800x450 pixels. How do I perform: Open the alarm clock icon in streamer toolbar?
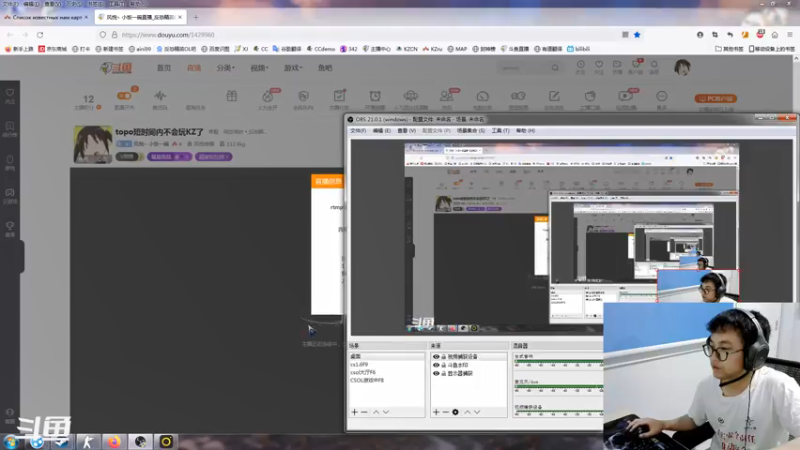pos(375,98)
